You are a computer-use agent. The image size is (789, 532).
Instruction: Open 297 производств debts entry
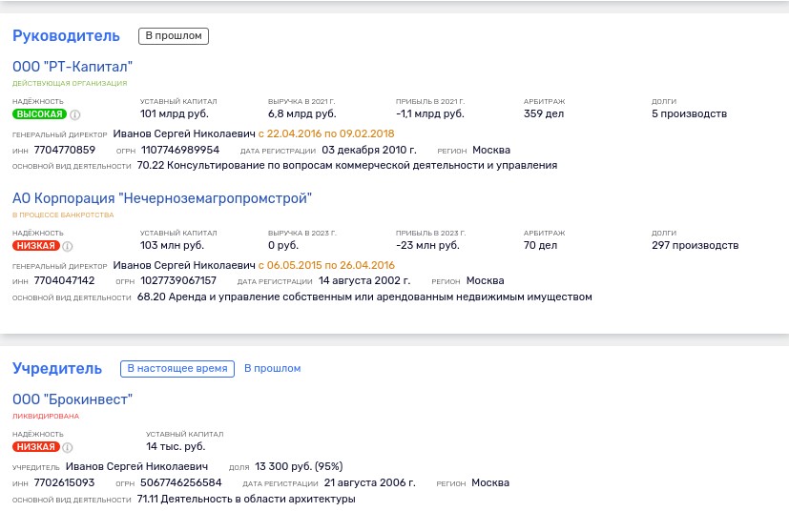coord(695,246)
